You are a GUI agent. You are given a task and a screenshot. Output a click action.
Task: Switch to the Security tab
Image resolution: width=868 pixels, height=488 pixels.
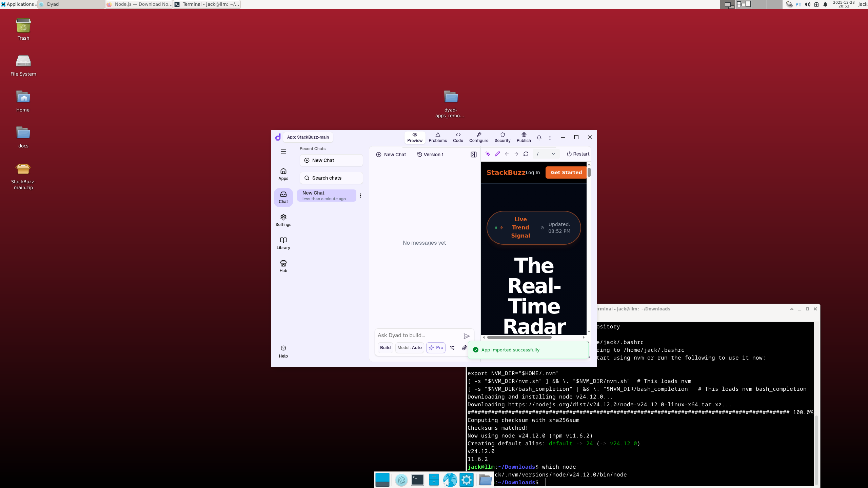tap(502, 138)
